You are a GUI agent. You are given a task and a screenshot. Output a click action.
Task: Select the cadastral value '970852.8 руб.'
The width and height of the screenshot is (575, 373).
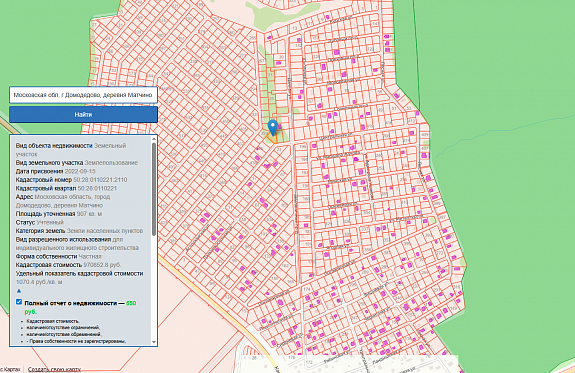102,265
